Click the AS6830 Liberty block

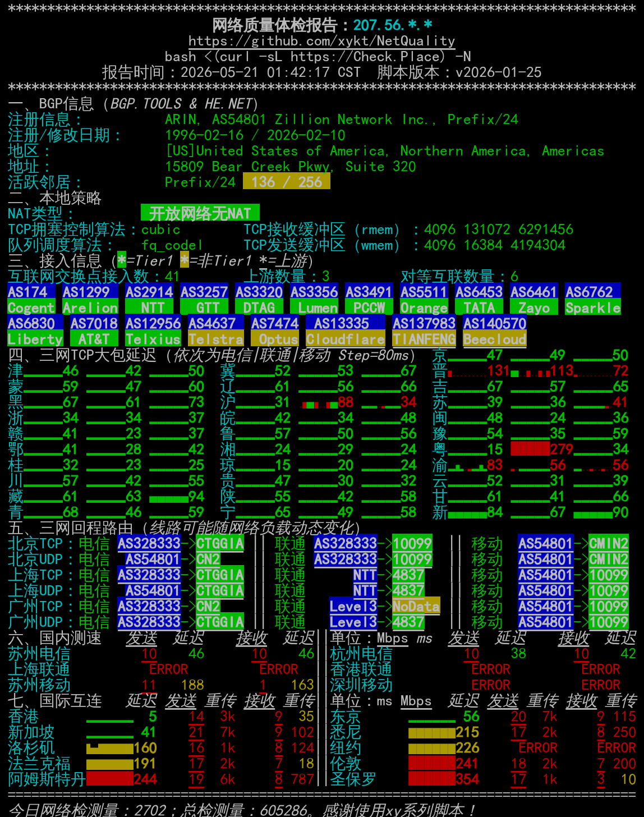click(35, 331)
